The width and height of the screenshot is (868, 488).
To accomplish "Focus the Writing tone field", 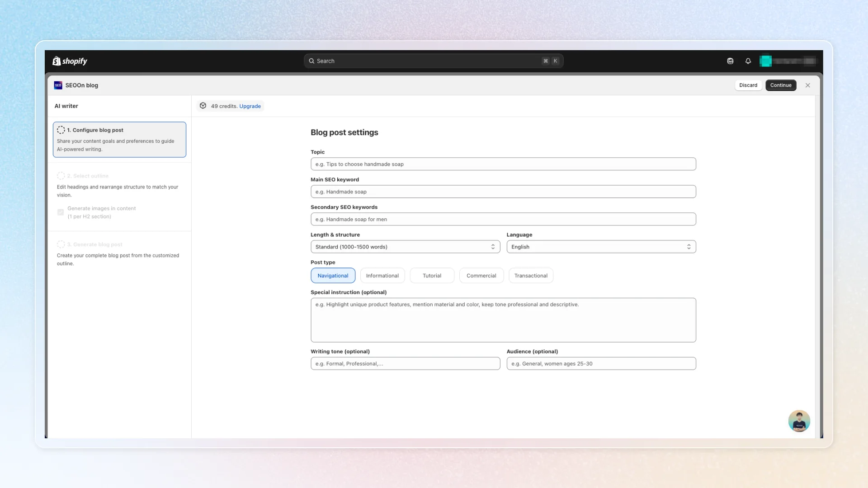I will 406,364.
